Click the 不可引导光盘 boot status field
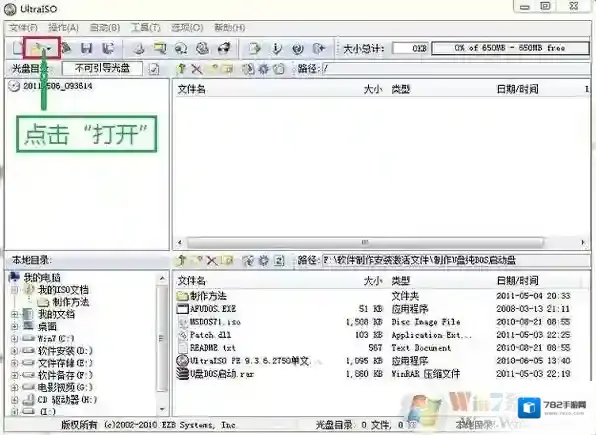 [x=102, y=68]
